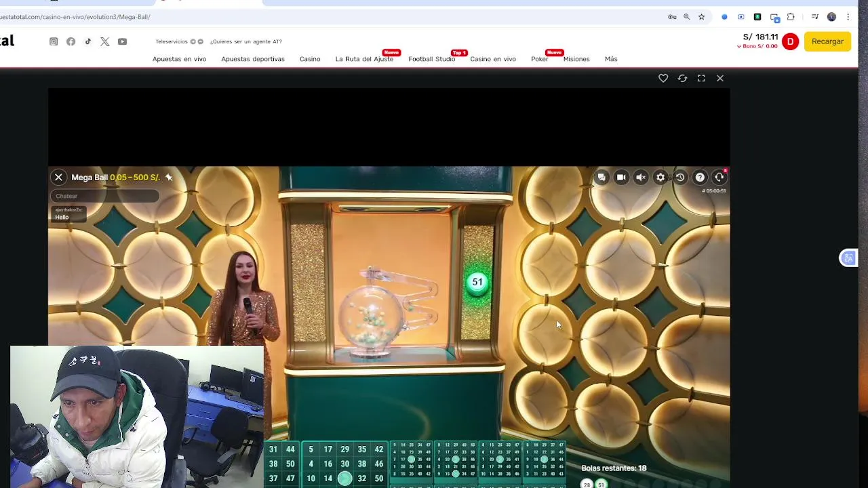Toggle the video camera settings icon
This screenshot has height=488, width=868.
[x=621, y=178]
